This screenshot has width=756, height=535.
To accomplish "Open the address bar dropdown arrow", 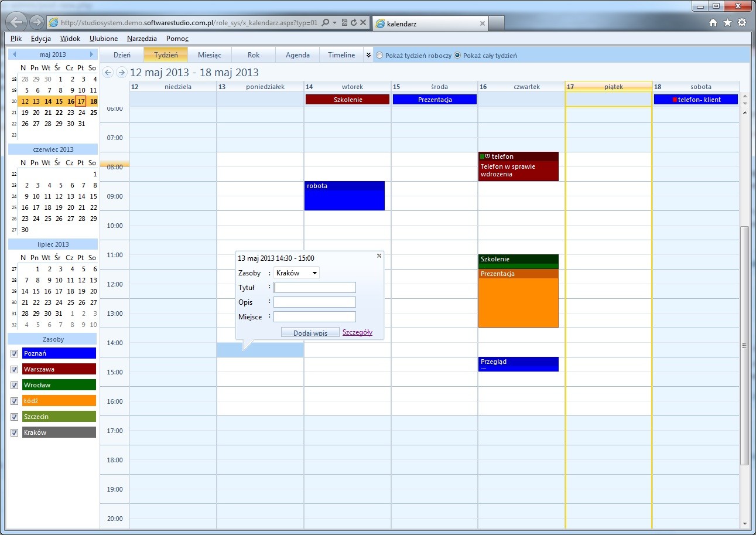I will [x=334, y=23].
